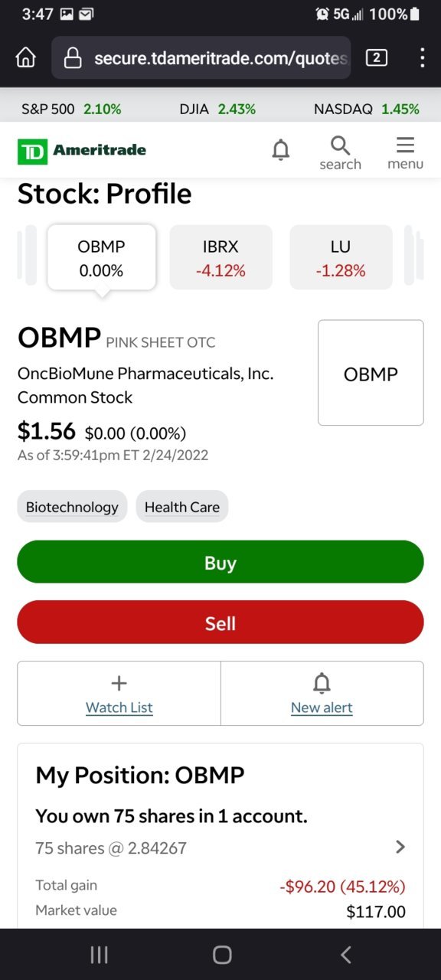Screen dimensions: 441x980
Task: Tap the Android back navigation button
Action: (345, 954)
